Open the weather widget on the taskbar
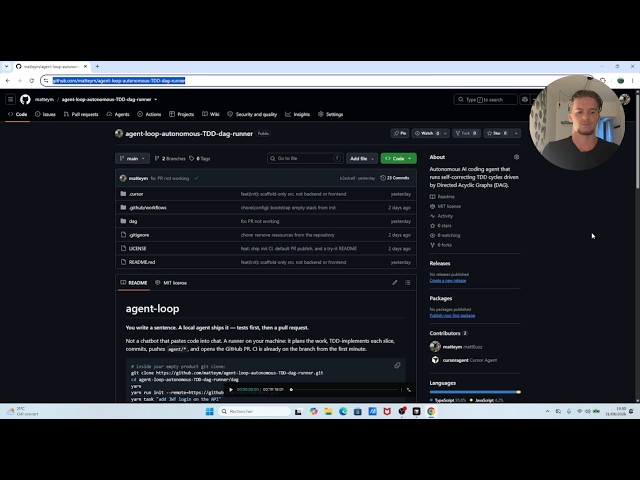This screenshot has height=480, width=640. pos(22,411)
